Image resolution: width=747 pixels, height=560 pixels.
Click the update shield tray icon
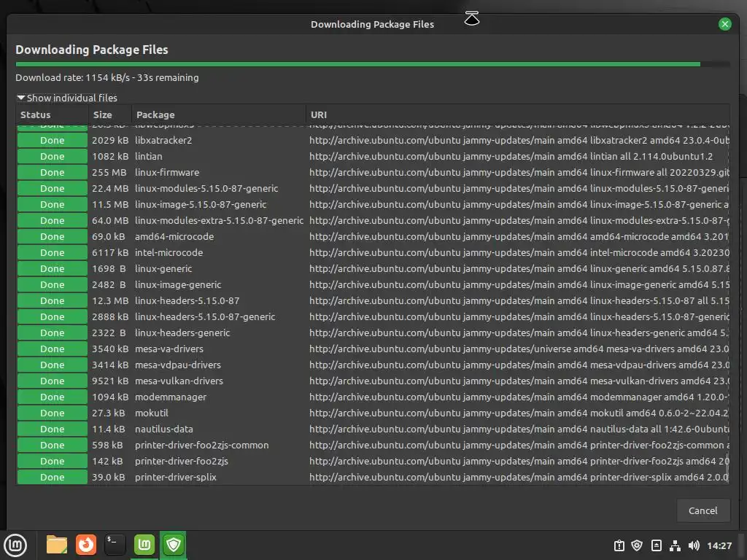[x=637, y=545]
